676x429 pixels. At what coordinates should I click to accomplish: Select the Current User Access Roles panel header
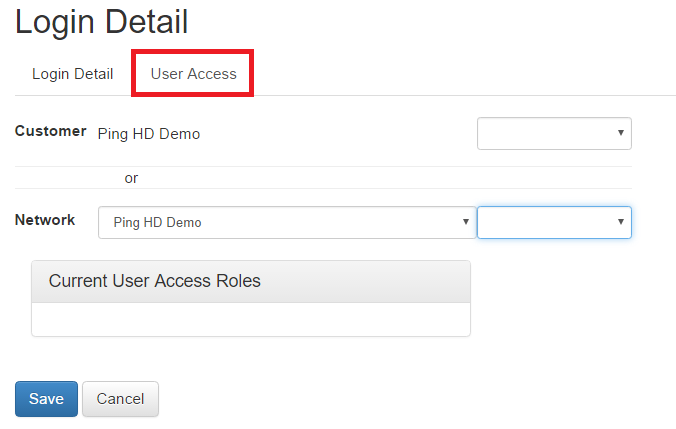250,281
